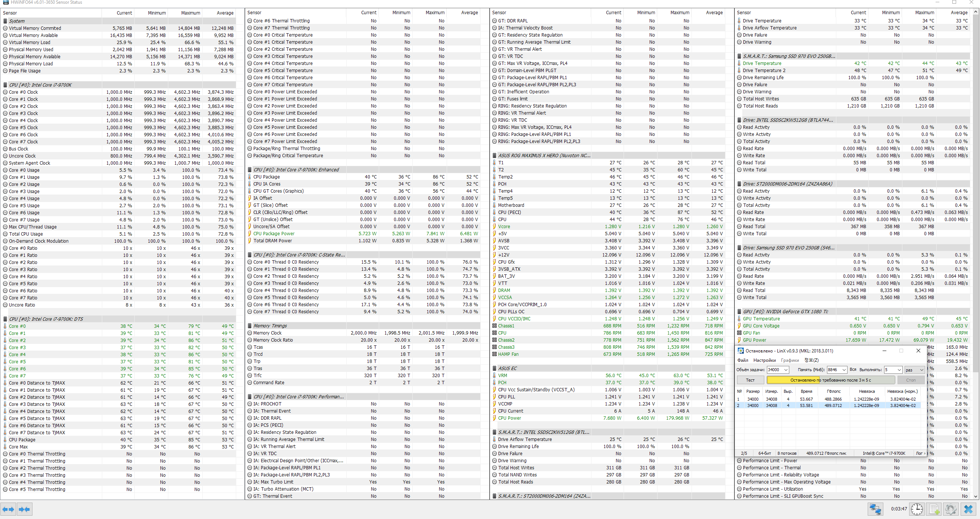Open Память (МиБ) memory dropdown
This screenshot has width=980, height=519.
(x=843, y=370)
